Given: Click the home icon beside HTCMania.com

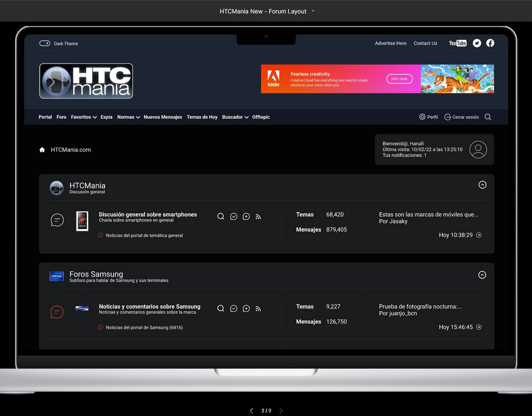Looking at the screenshot, I should [42, 150].
